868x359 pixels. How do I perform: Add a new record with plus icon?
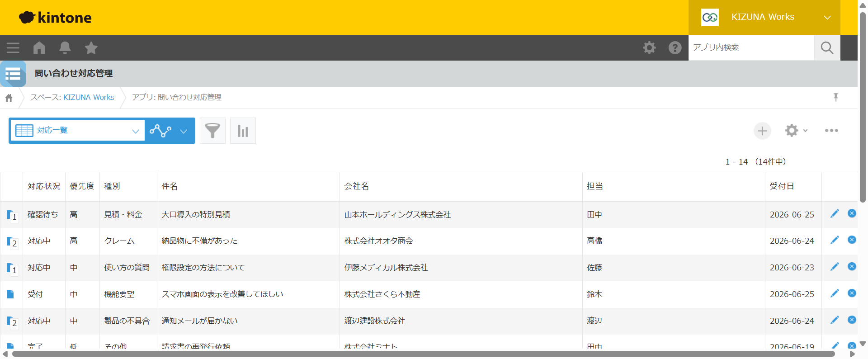762,131
